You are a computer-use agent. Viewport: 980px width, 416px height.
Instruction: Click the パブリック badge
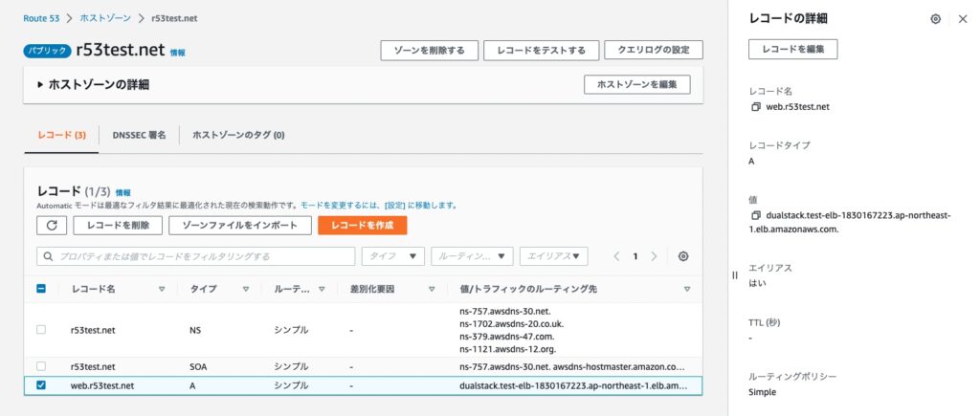47,52
